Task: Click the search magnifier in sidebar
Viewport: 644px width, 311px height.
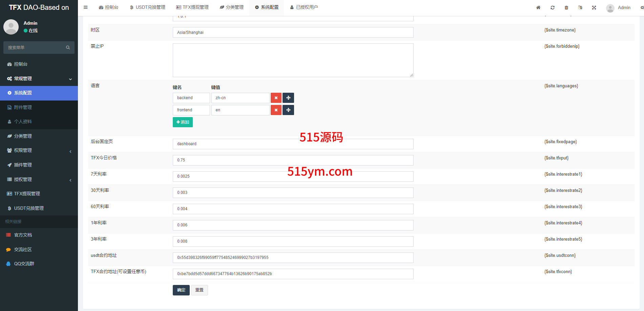Action: coord(68,48)
